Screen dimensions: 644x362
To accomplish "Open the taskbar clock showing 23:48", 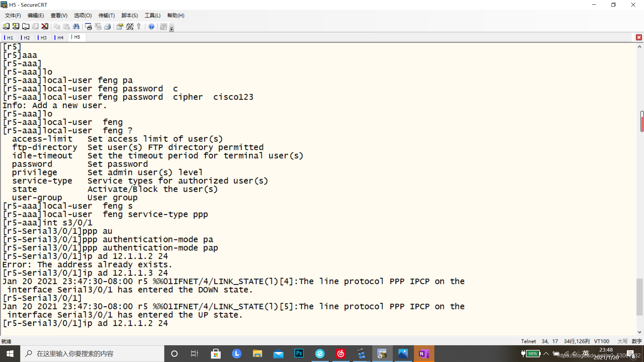I will coord(606,354).
